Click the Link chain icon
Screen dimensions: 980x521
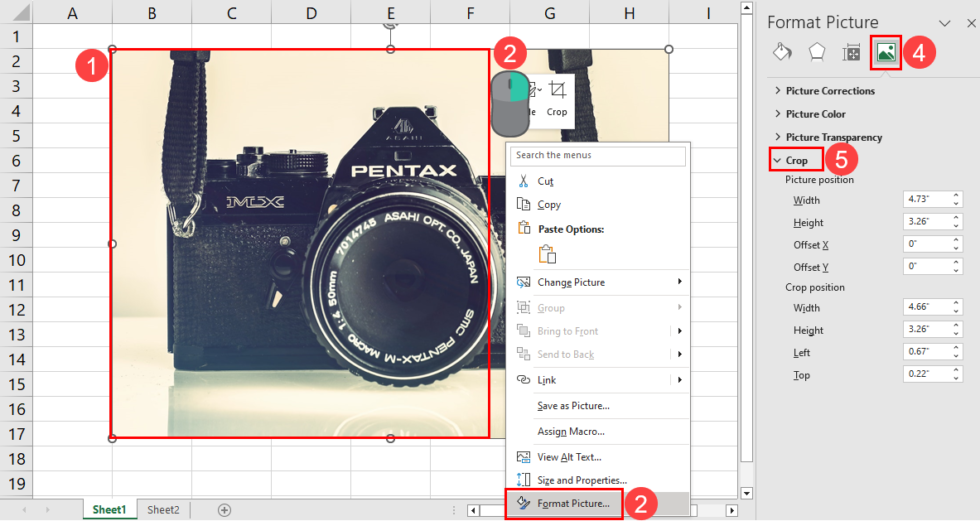[x=524, y=380]
